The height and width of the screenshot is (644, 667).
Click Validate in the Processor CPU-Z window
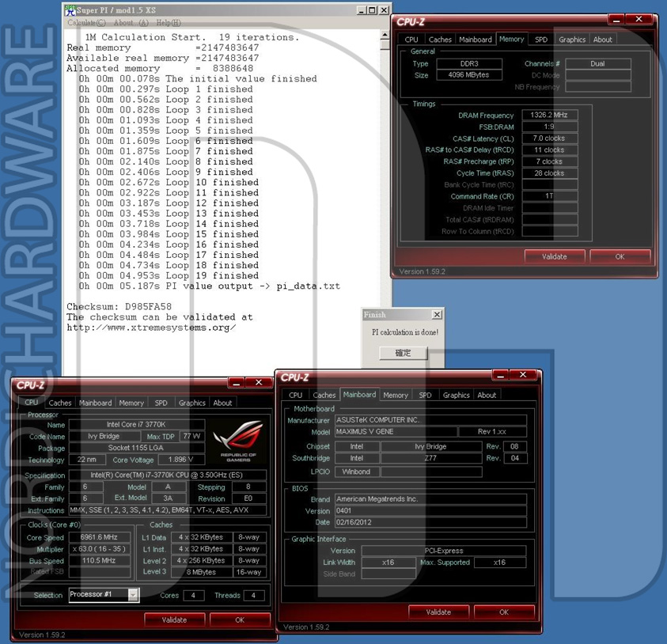click(174, 619)
